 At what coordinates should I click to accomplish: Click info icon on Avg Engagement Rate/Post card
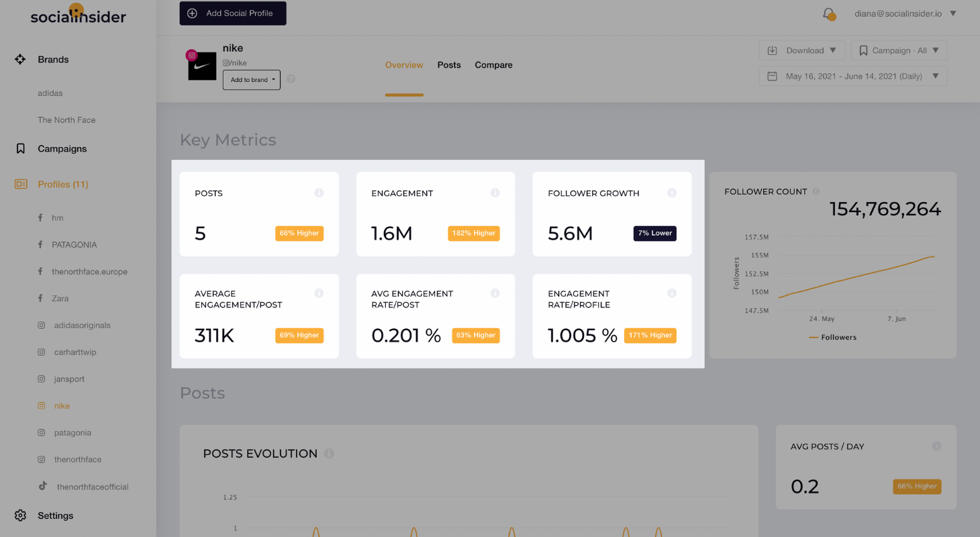(495, 293)
